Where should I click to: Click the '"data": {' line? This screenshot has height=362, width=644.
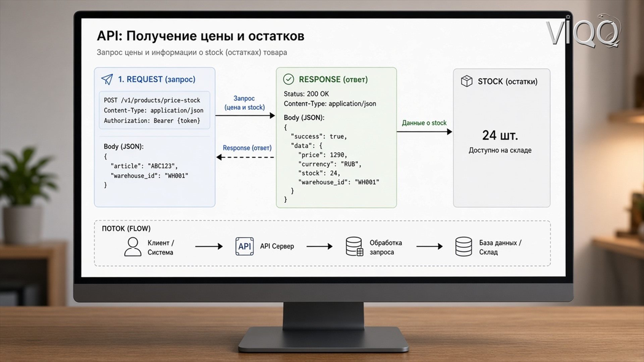click(307, 146)
